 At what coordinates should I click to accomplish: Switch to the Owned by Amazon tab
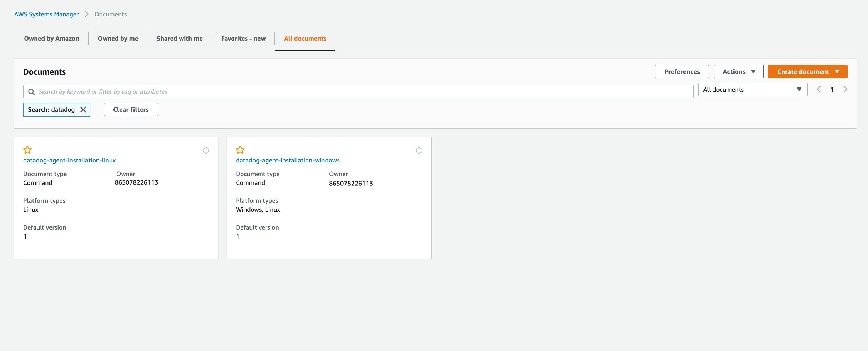click(x=51, y=38)
